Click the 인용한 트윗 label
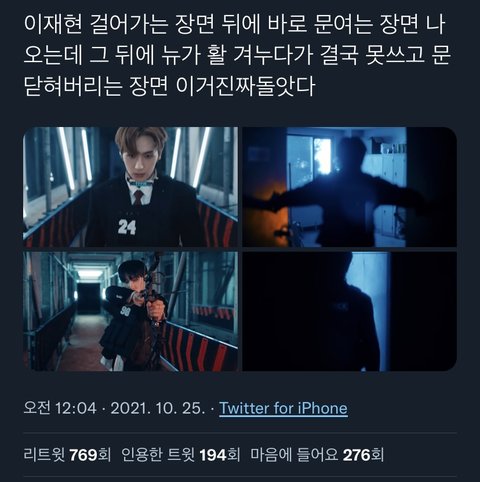The height and width of the screenshot is (482, 480). (x=158, y=455)
